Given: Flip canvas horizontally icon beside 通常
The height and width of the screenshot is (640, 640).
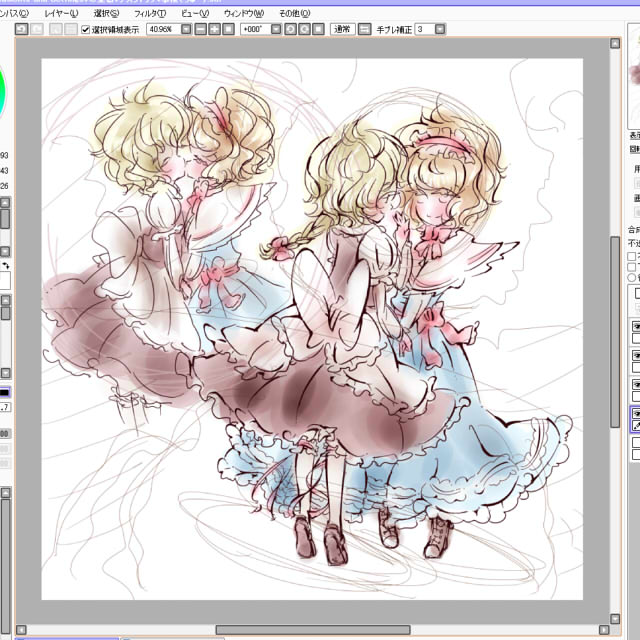Looking at the screenshot, I should click(364, 29).
